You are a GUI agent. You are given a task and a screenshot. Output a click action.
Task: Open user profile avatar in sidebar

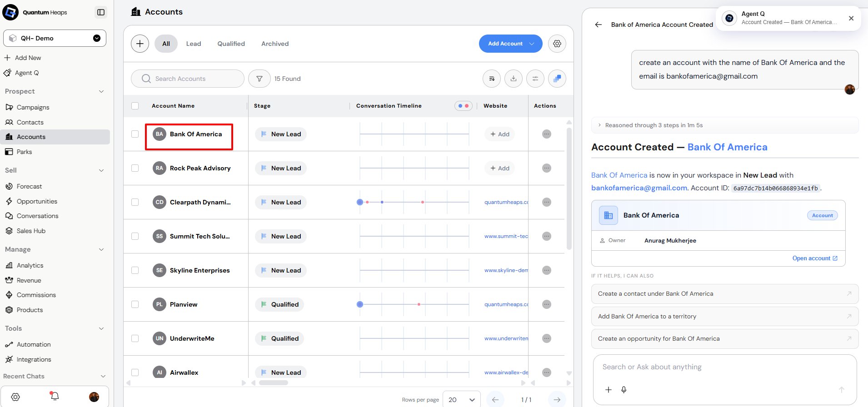tap(94, 397)
